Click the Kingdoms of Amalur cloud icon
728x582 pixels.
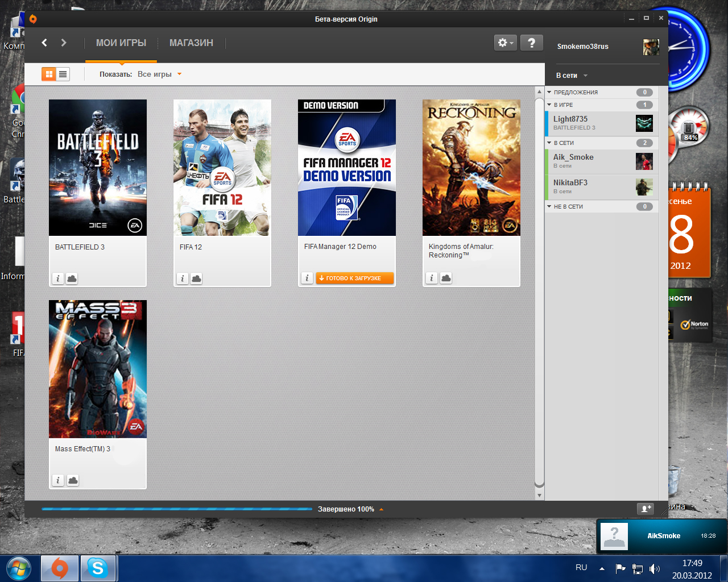446,278
